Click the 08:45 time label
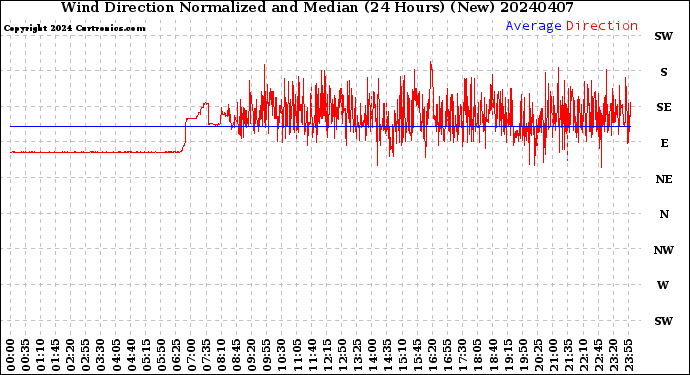The width and height of the screenshot is (690, 375). [x=237, y=355]
